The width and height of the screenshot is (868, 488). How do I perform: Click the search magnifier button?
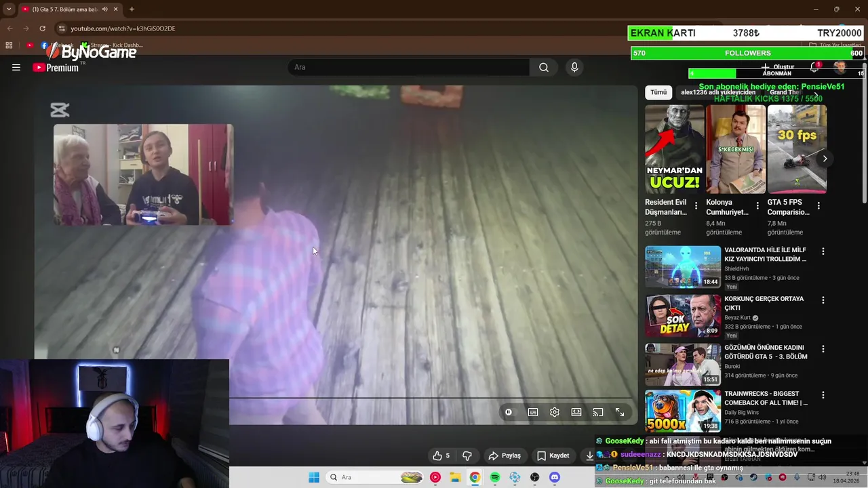click(x=544, y=67)
